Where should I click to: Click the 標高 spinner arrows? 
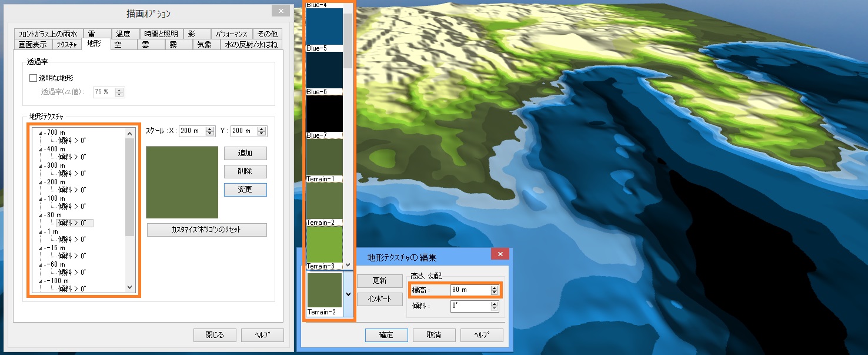[495, 290]
